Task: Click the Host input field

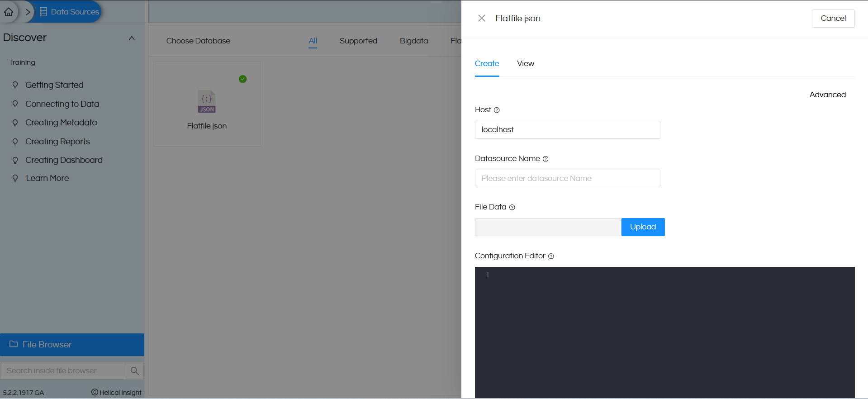Action: (567, 130)
